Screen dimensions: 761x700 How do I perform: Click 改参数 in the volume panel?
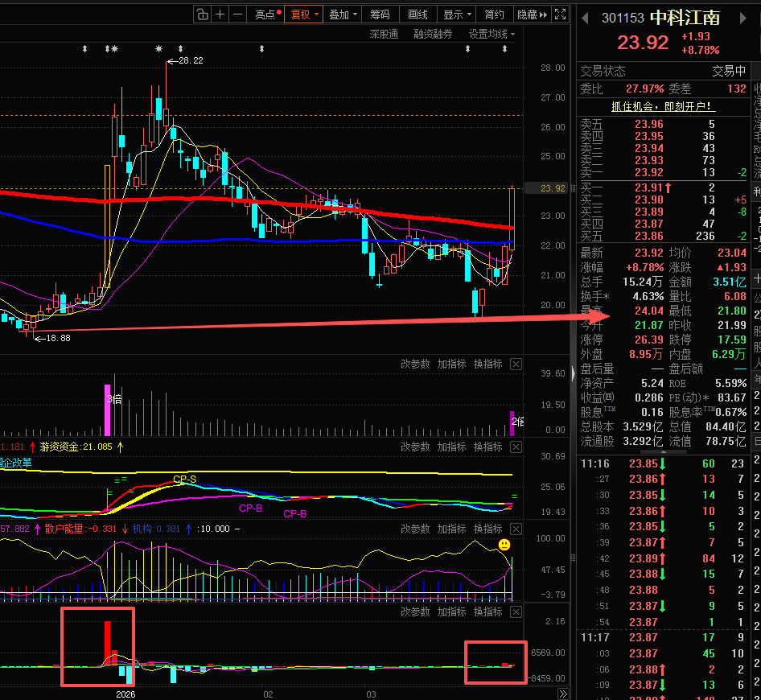415,364
